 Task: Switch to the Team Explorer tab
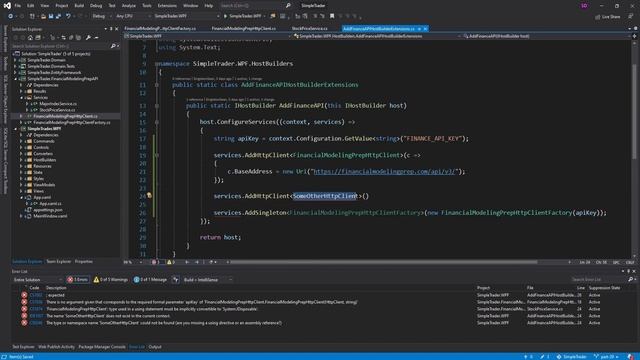tap(58, 261)
